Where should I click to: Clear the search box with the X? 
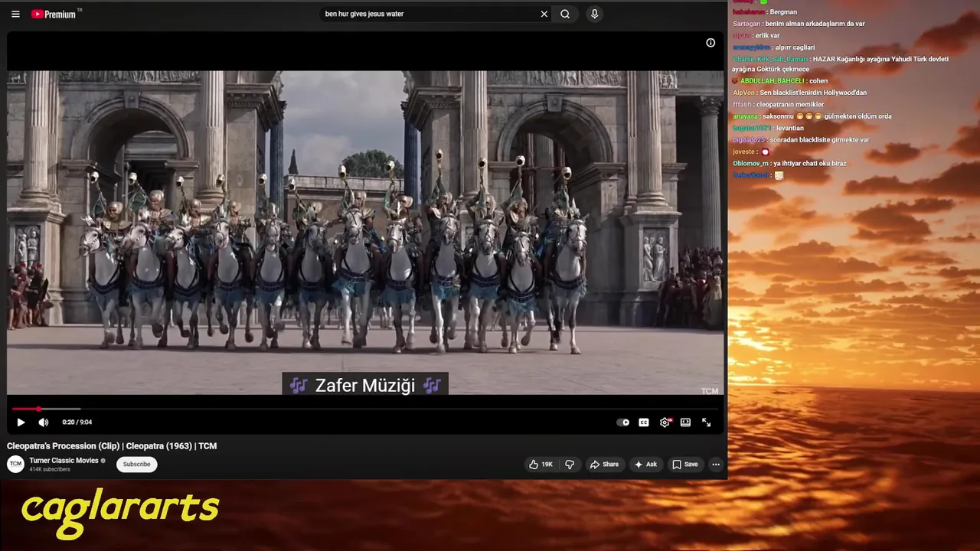[544, 14]
